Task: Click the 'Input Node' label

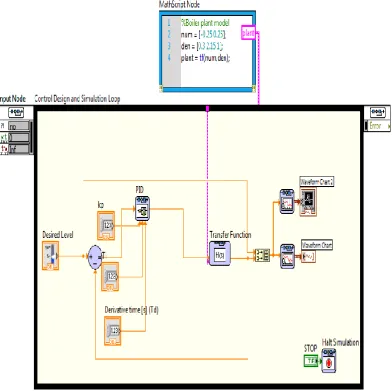Action: [x=13, y=99]
